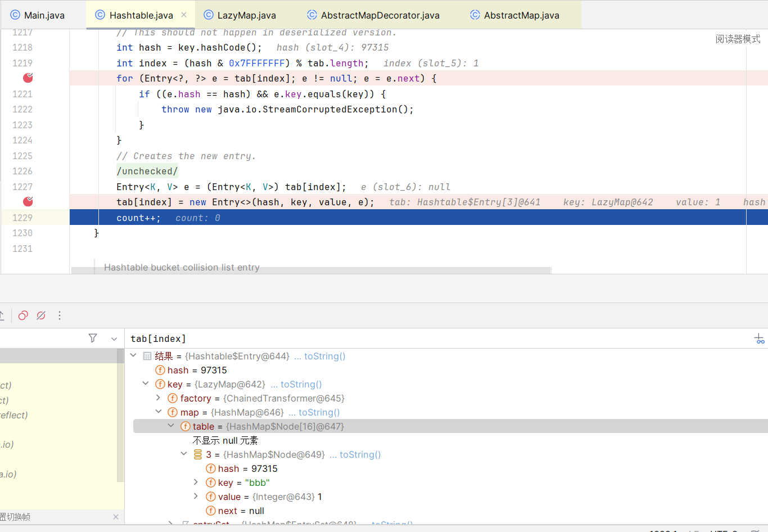
Task: Close the 切换帧 hint with its X
Action: [x=116, y=517]
